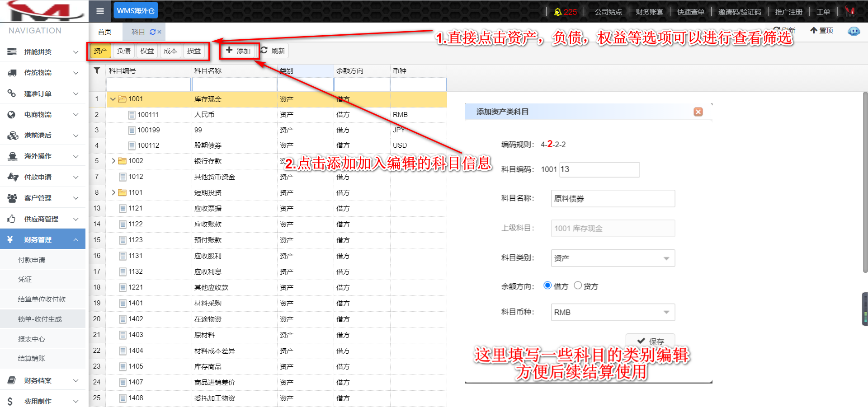The width and height of the screenshot is (868, 407).
Task: Collapse the 1001 库存现金 tree row
Action: click(113, 99)
